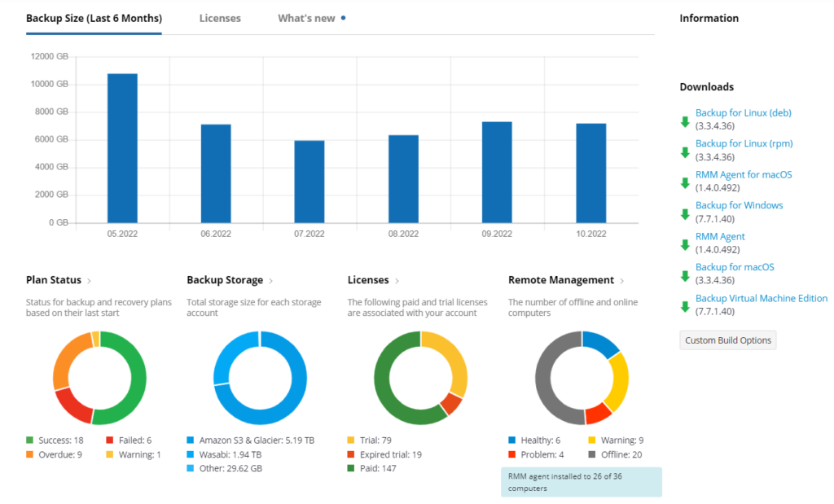Click the download icon beside Backup Virtual Machine Edition

(684, 305)
